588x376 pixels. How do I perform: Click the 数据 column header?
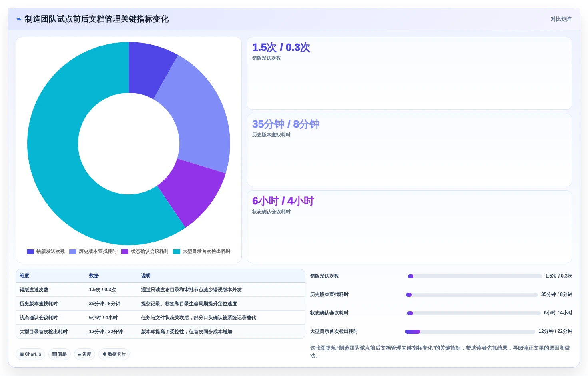point(94,276)
